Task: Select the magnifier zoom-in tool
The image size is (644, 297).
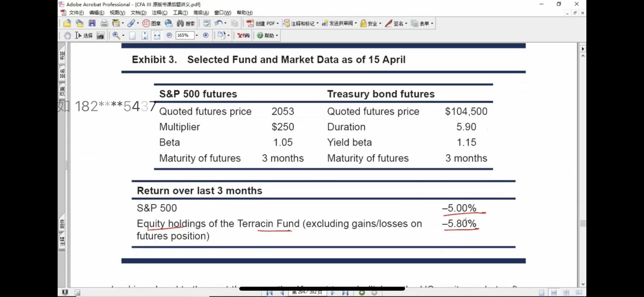Action: 116,35
